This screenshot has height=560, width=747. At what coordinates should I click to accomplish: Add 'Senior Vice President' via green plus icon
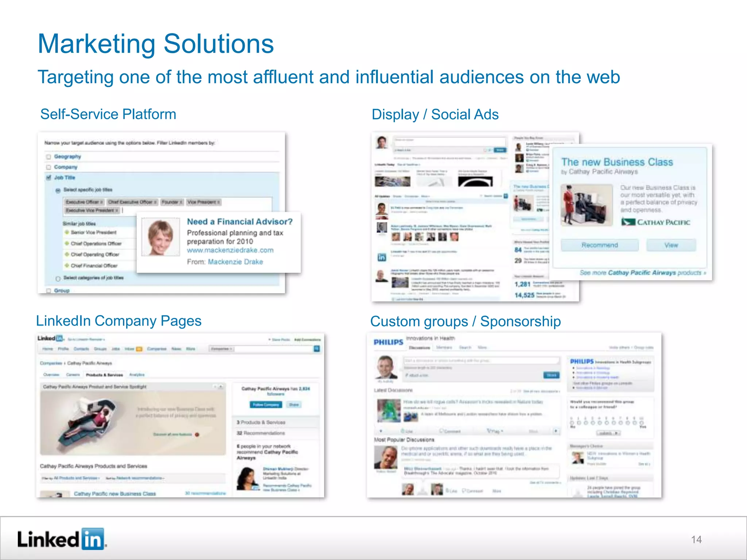tap(67, 232)
